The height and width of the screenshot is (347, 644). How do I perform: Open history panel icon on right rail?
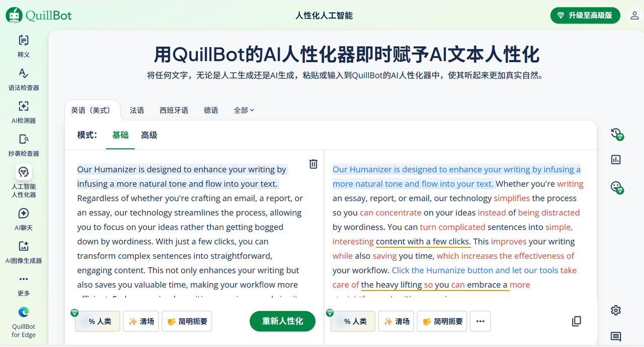tap(616, 133)
